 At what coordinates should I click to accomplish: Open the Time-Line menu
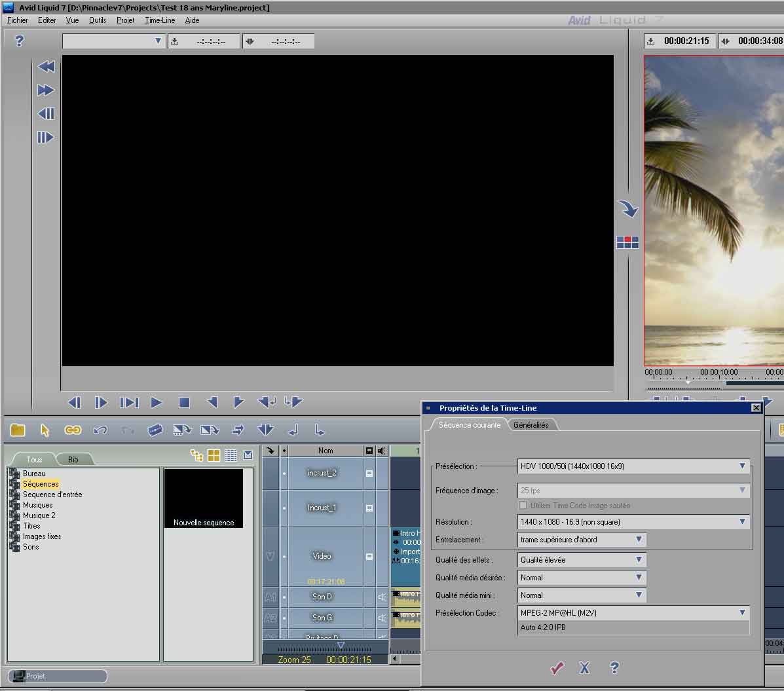click(160, 20)
